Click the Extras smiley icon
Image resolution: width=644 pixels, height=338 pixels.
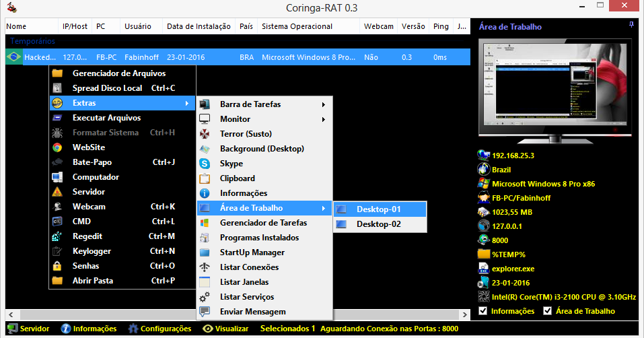click(57, 103)
